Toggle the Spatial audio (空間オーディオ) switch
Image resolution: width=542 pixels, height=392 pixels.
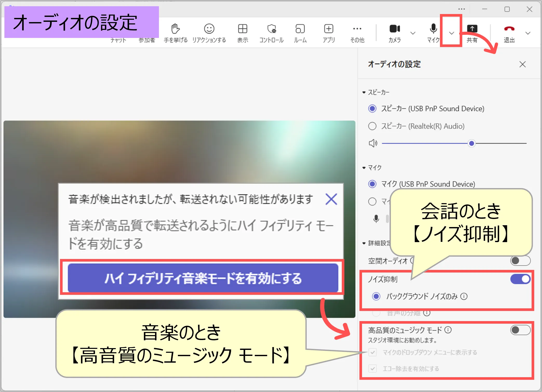click(520, 261)
